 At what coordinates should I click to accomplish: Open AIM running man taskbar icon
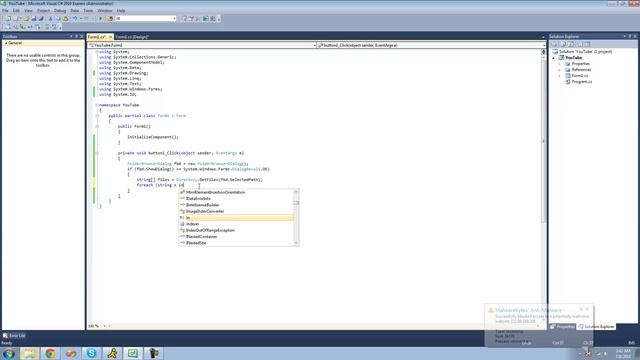tap(112, 353)
